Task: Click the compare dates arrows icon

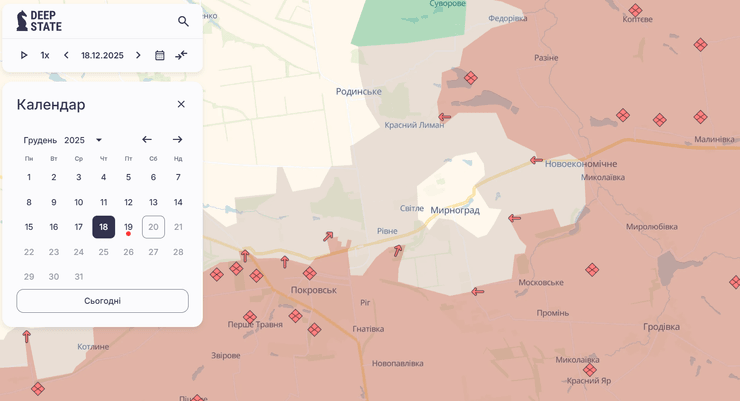Action: click(181, 55)
